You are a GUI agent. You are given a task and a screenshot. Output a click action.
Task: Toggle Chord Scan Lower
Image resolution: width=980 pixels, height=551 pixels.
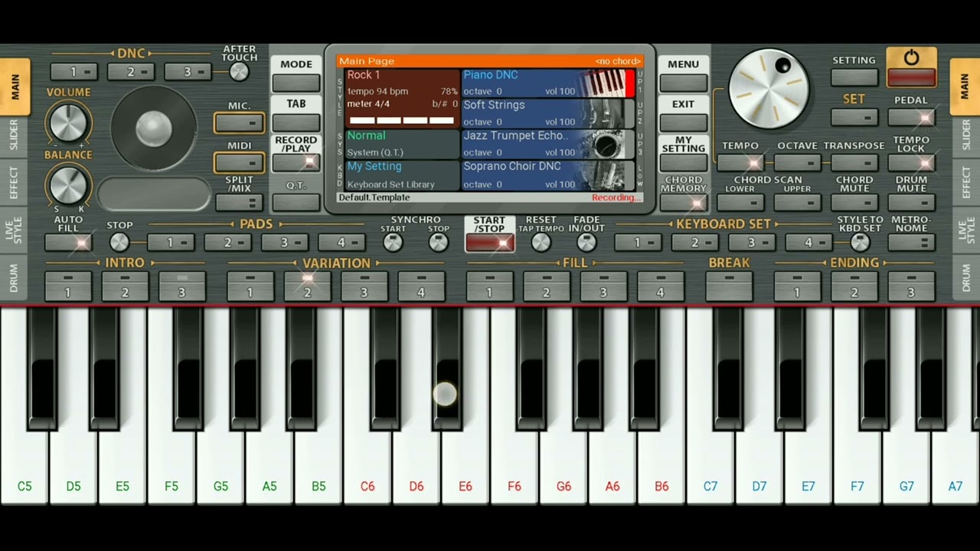[x=740, y=203]
